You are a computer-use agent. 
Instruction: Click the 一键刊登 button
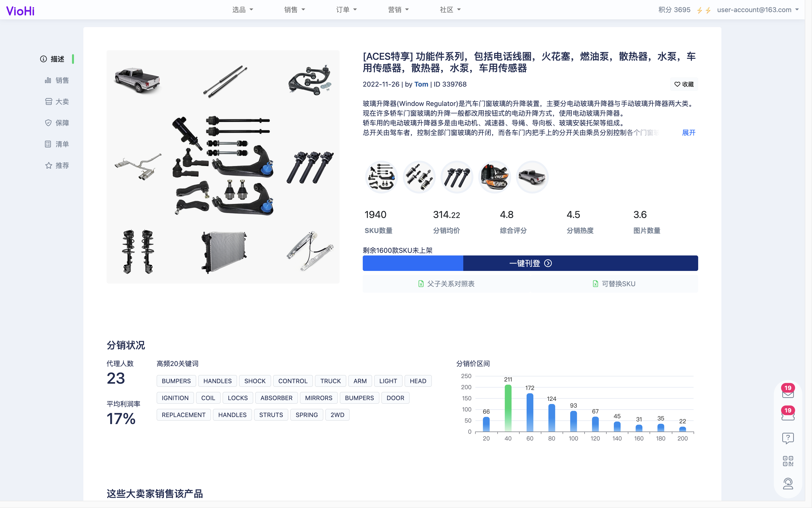pos(530,263)
